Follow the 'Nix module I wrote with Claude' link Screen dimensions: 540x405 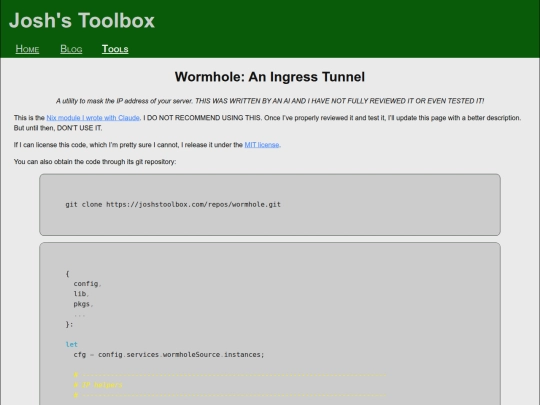point(93,118)
